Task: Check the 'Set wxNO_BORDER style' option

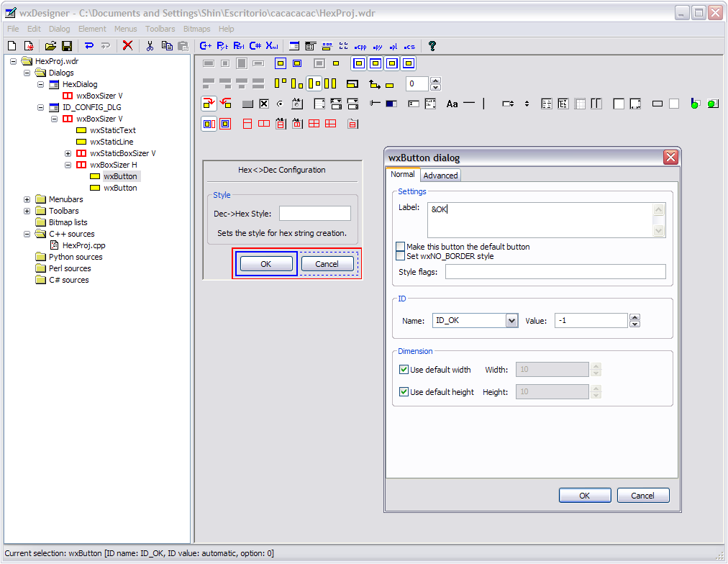Action: tap(401, 256)
